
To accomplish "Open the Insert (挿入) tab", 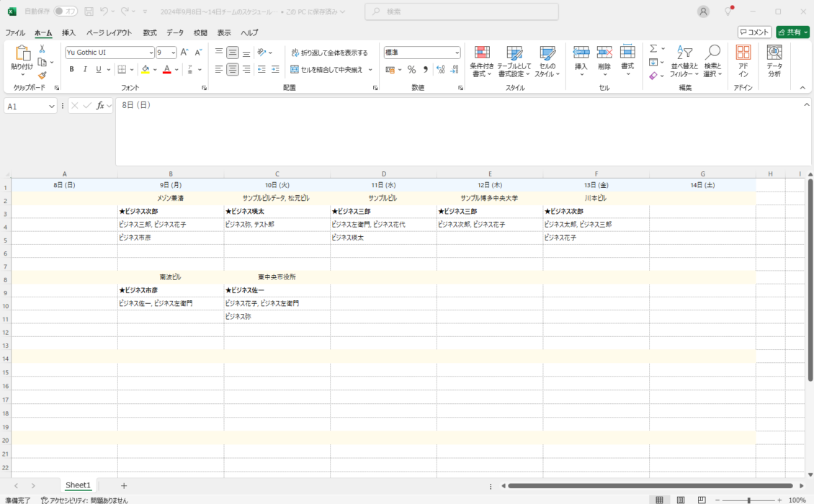I will 68,32.
